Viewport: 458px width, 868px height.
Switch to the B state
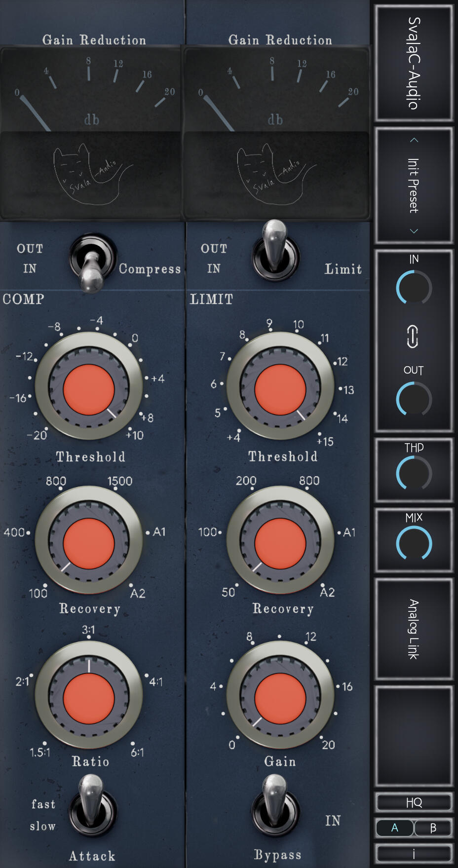click(x=433, y=828)
